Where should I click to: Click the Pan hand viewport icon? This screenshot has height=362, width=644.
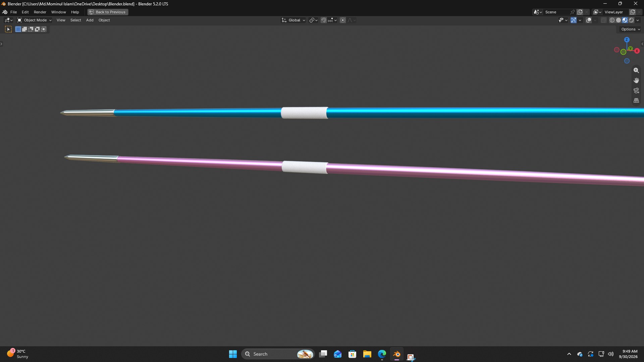636,80
